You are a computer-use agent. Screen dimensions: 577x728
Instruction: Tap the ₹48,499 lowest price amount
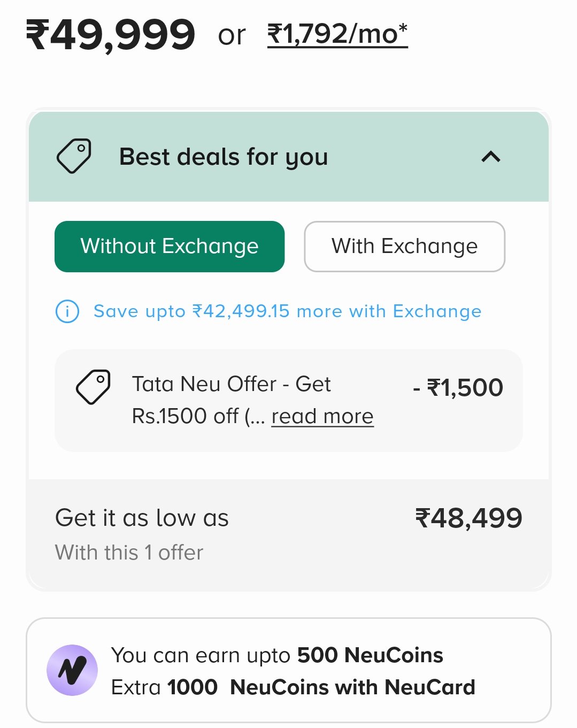click(469, 518)
